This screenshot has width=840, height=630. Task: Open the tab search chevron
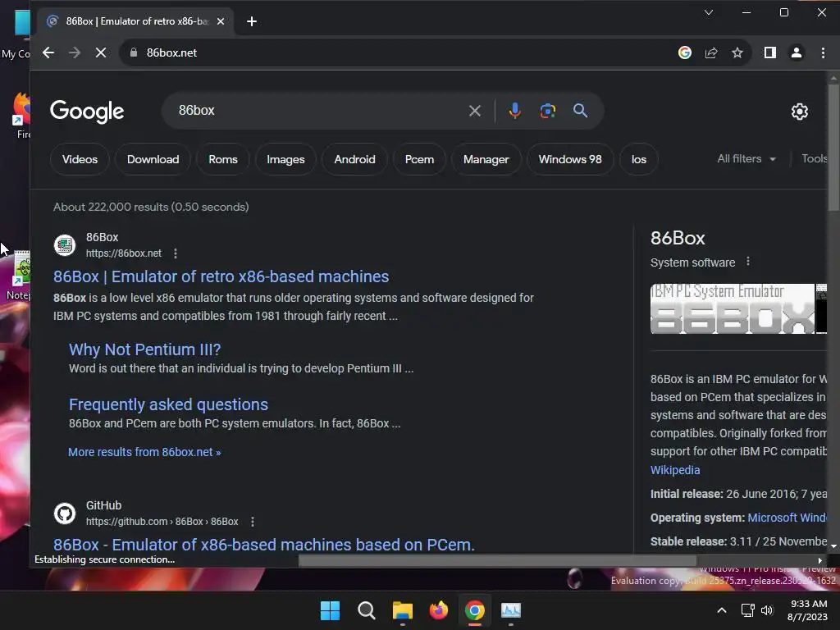pyautogui.click(x=708, y=12)
